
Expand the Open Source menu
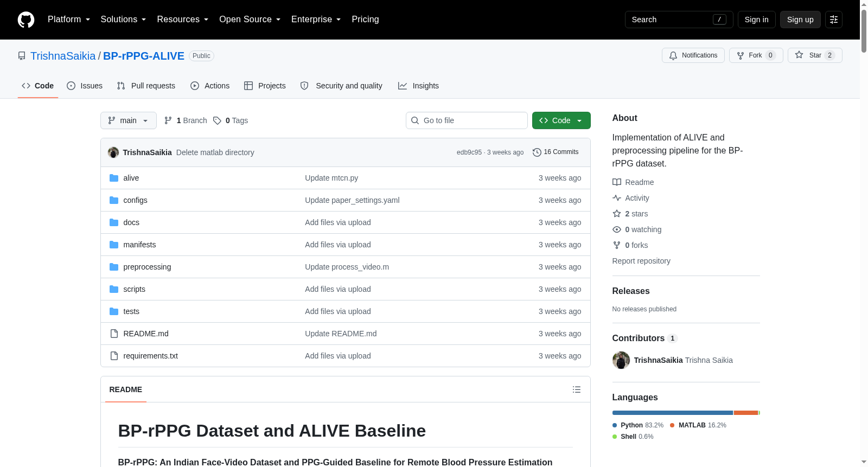click(x=250, y=20)
